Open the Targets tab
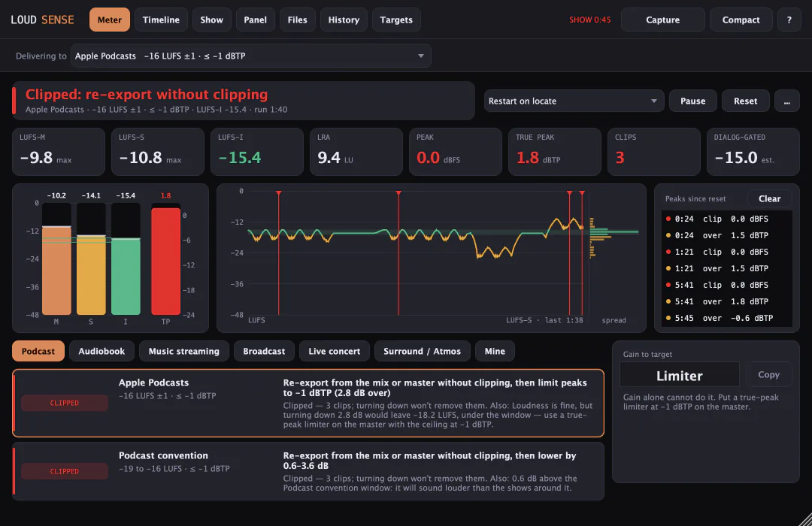The width and height of the screenshot is (812, 526). click(396, 20)
